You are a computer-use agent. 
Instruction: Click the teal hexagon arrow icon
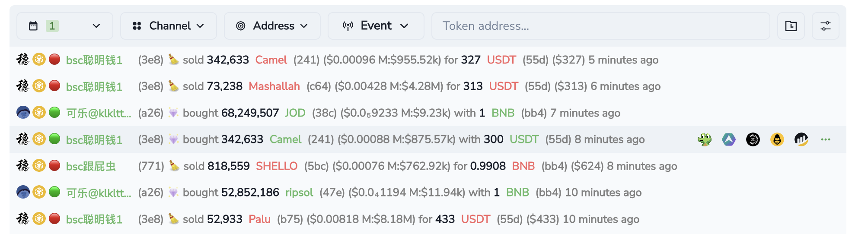pyautogui.click(x=729, y=139)
